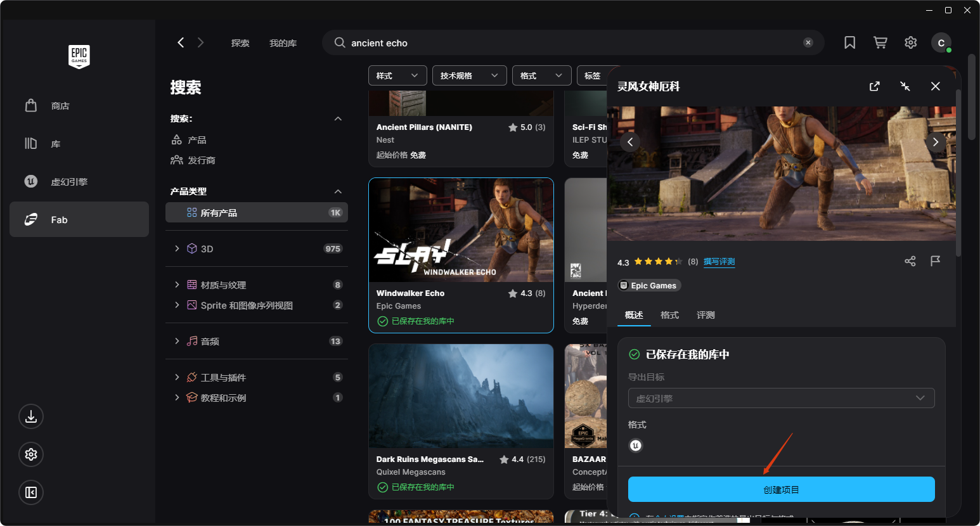Screen dimensions: 980x526
Task: Open Ancient Pillars (NANITE) card
Action: pyautogui.click(x=461, y=129)
